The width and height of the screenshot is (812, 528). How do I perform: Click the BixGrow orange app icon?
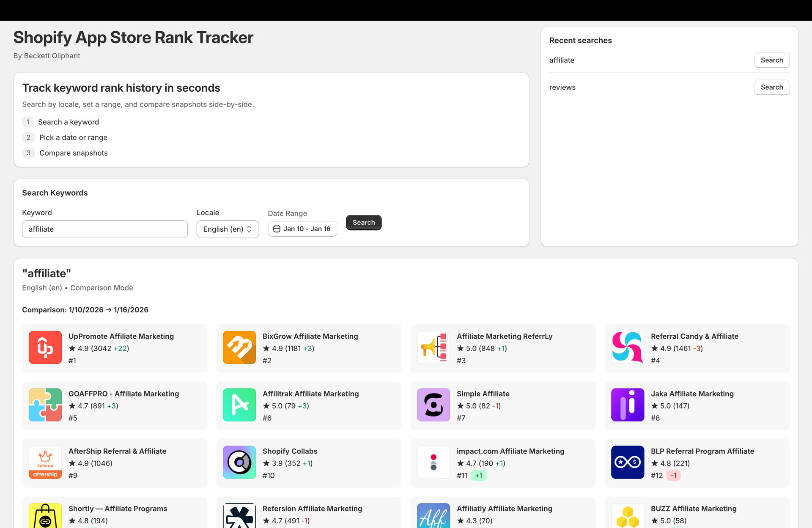[x=239, y=347]
